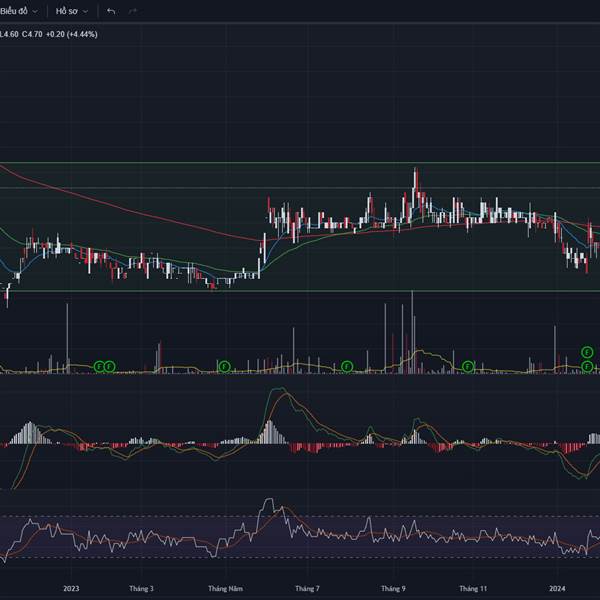Click the L4.60 low price value
The width and height of the screenshot is (600, 600).
tap(9, 34)
